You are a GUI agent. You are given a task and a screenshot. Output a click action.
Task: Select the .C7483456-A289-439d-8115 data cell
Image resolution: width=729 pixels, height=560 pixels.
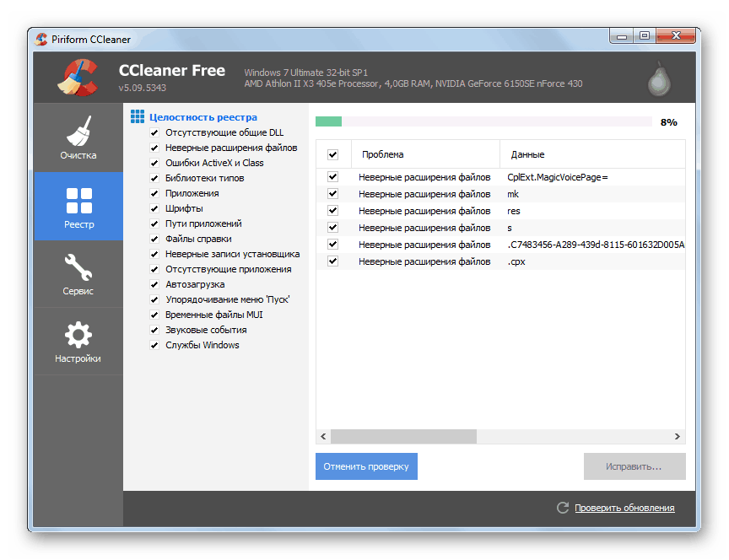[596, 245]
